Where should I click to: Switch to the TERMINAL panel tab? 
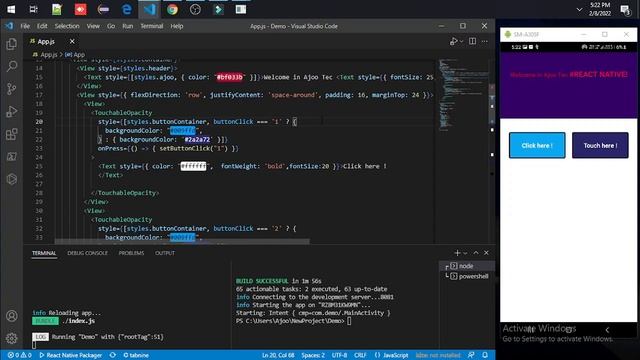tap(44, 253)
